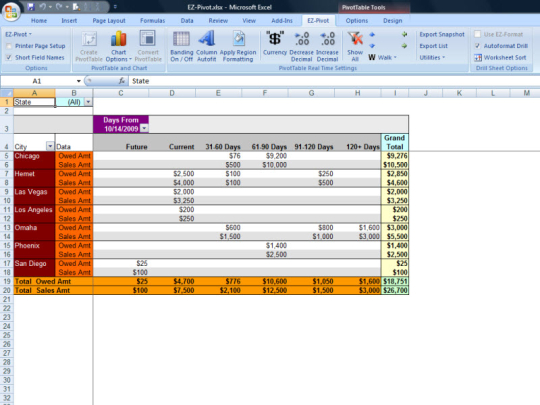Open PivotTable Options tab

357,21
